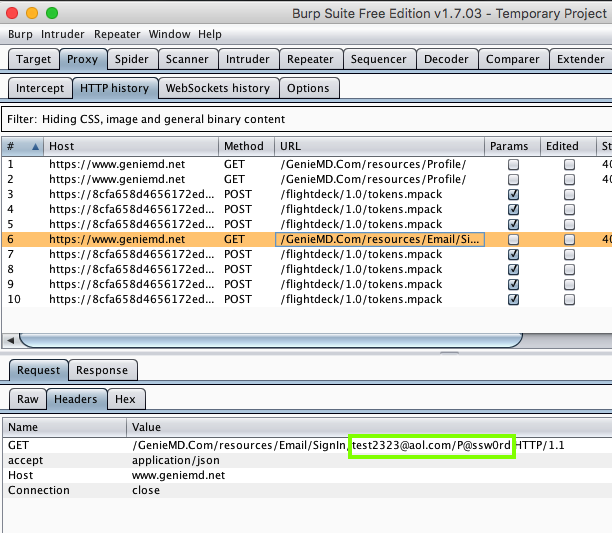Viewport: 612px width, 533px height.
Task: Switch to Hex request view
Action: (125, 399)
